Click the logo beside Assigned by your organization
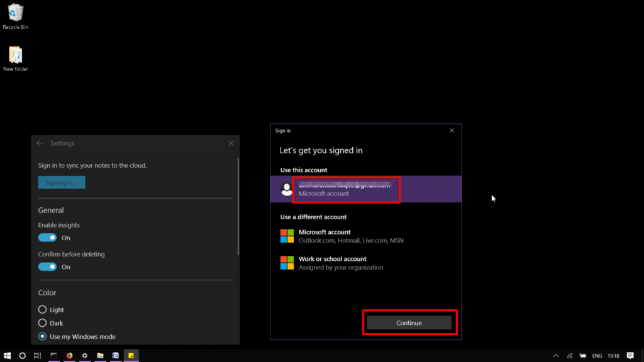The height and width of the screenshot is (362, 644). pyautogui.click(x=287, y=263)
